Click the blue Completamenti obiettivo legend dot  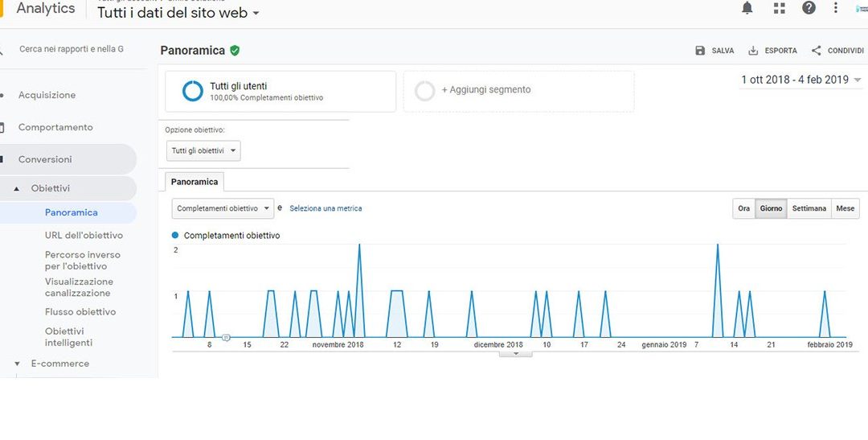tap(175, 236)
